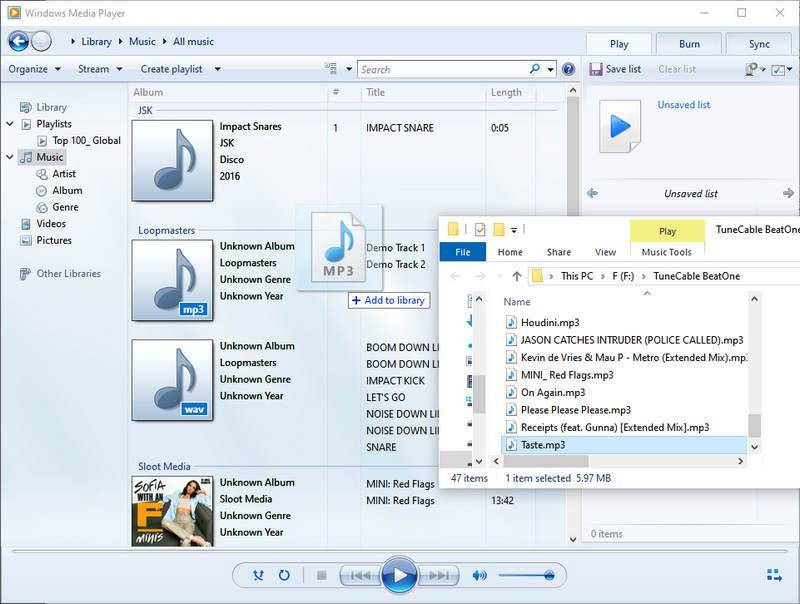Turn on shuffle in the playback bar
The image size is (800, 604).
click(x=260, y=575)
